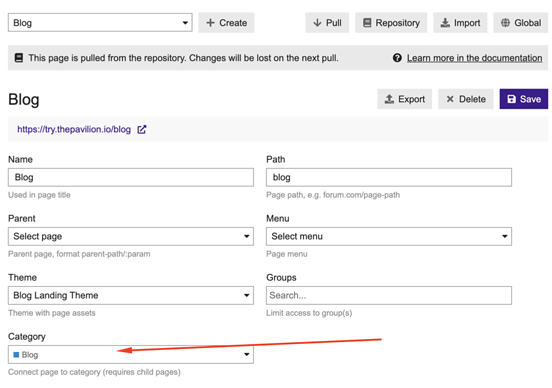Click the book icon in the repository notice
552x388 pixels.
pyautogui.click(x=19, y=58)
